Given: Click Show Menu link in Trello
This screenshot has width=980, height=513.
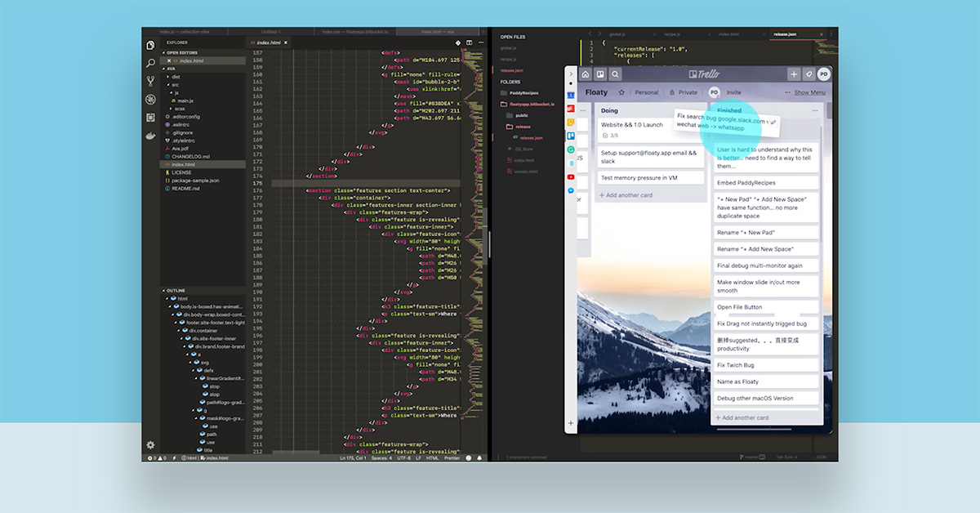Looking at the screenshot, I should point(809,92).
